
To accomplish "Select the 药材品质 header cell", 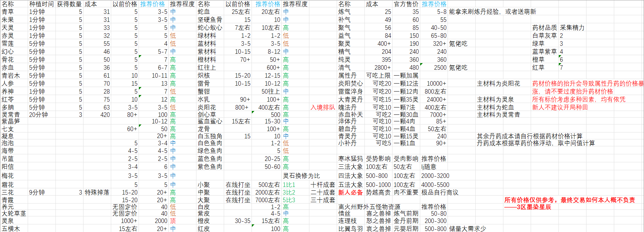I will [545, 28].
